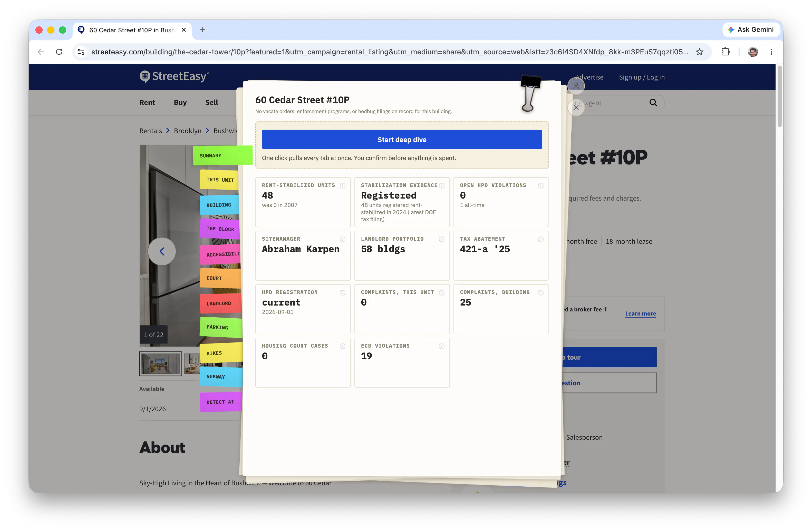Show previous photo with left arrow
The height and width of the screenshot is (531, 812).
tap(162, 251)
